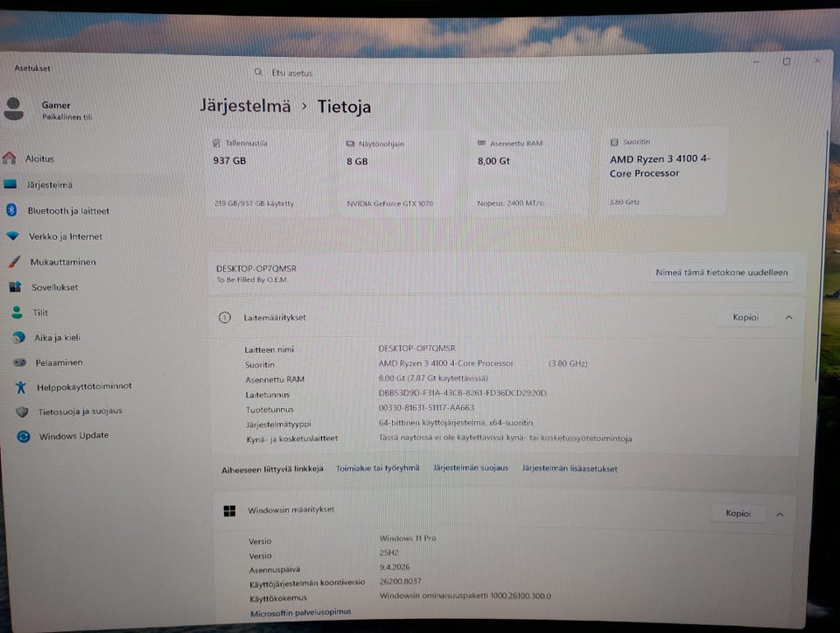Screen dimensions: 840x633
Task: Collapse the Windowsin määritykset section chevron
Action: pos(780,515)
